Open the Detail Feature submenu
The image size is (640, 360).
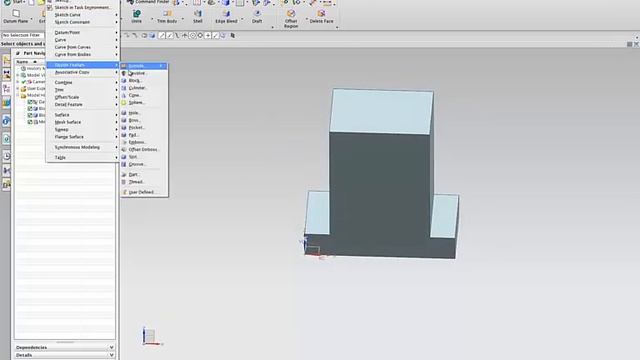click(x=82, y=104)
